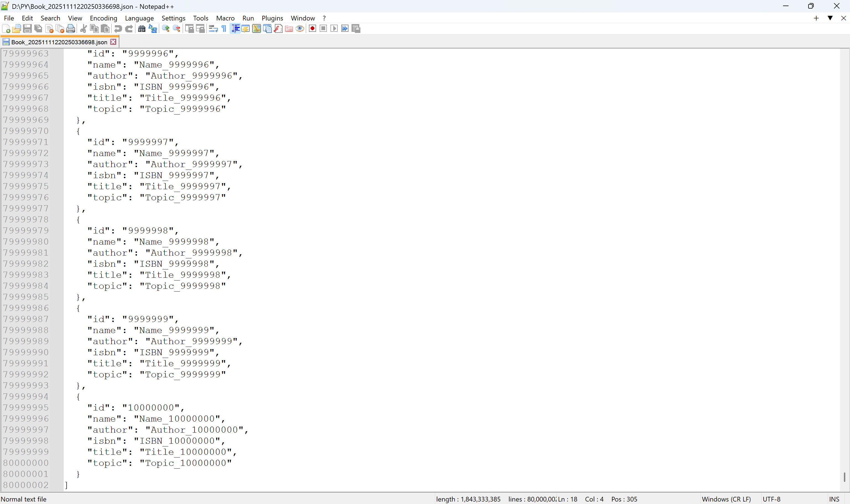Click the Zoom In magnifier icon
850x504 pixels.
[x=166, y=28]
